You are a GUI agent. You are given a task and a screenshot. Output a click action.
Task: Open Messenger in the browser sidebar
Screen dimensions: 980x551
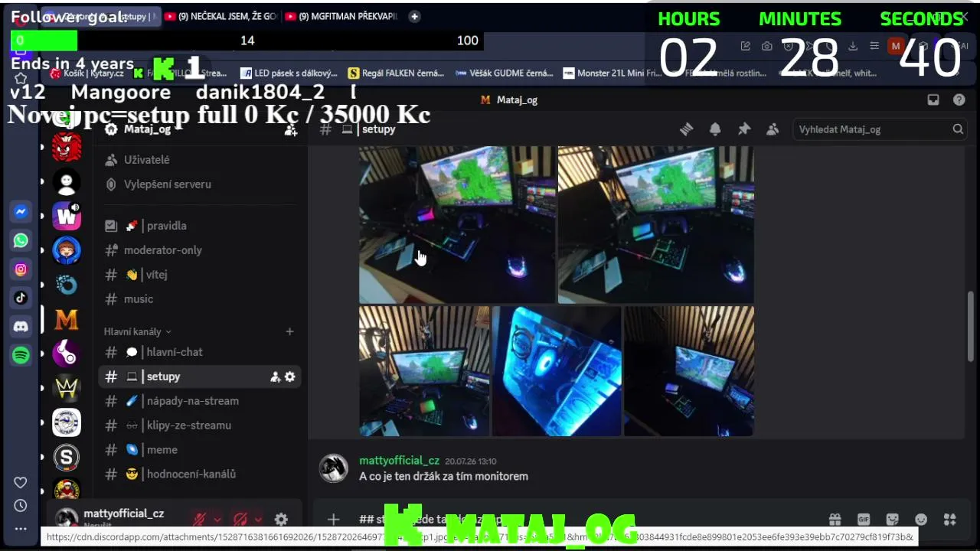[21, 212]
